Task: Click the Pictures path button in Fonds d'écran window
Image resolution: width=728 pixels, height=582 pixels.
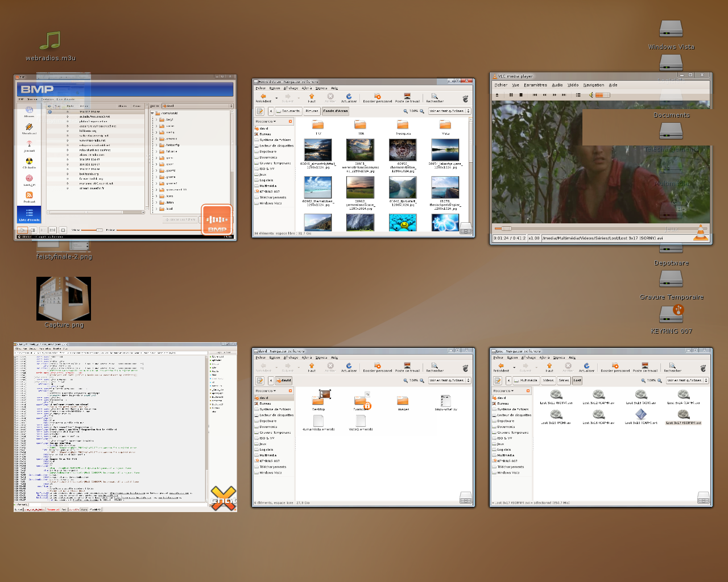Action: click(x=312, y=111)
